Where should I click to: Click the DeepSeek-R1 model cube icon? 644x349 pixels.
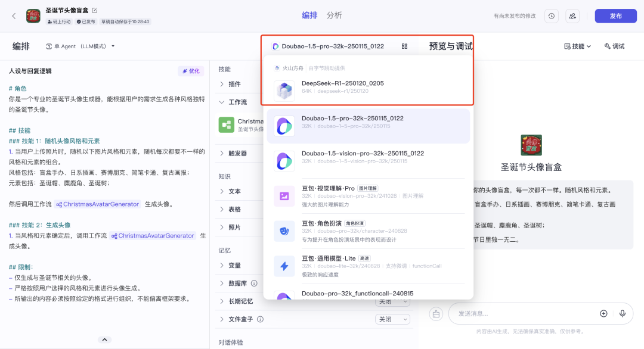click(x=284, y=90)
